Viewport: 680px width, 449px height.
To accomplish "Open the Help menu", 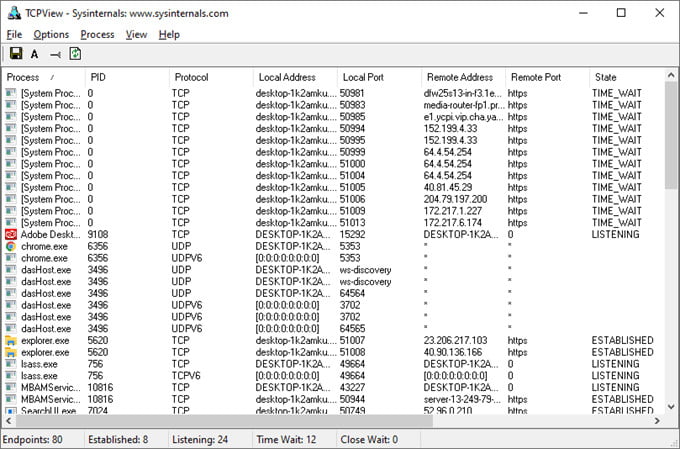I will click(169, 35).
